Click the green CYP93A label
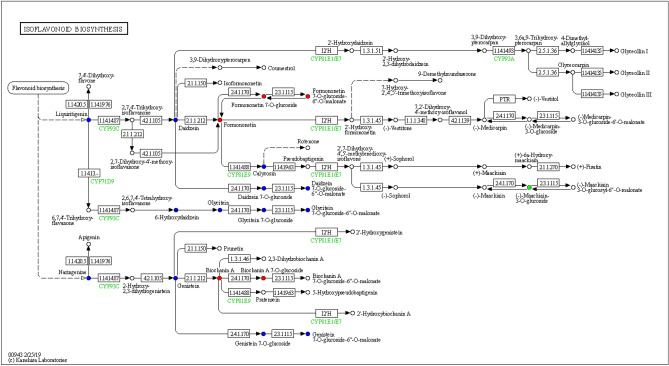Screen dimensions: 669x366 coord(504,58)
